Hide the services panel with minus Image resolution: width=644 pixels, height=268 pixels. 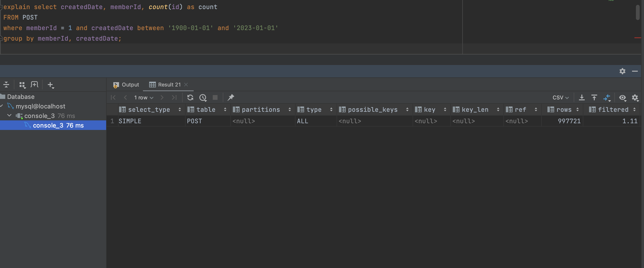click(x=635, y=71)
